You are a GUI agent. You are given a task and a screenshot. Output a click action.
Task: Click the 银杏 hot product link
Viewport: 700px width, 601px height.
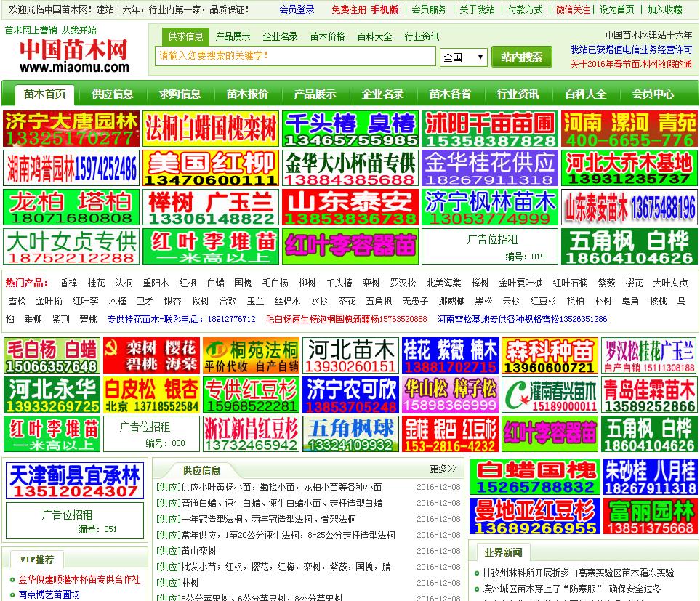[172, 301]
